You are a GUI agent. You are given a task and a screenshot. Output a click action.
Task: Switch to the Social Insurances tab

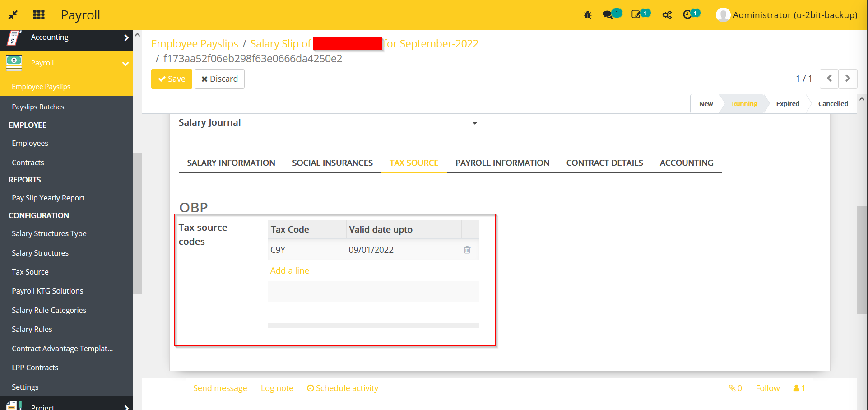click(332, 163)
